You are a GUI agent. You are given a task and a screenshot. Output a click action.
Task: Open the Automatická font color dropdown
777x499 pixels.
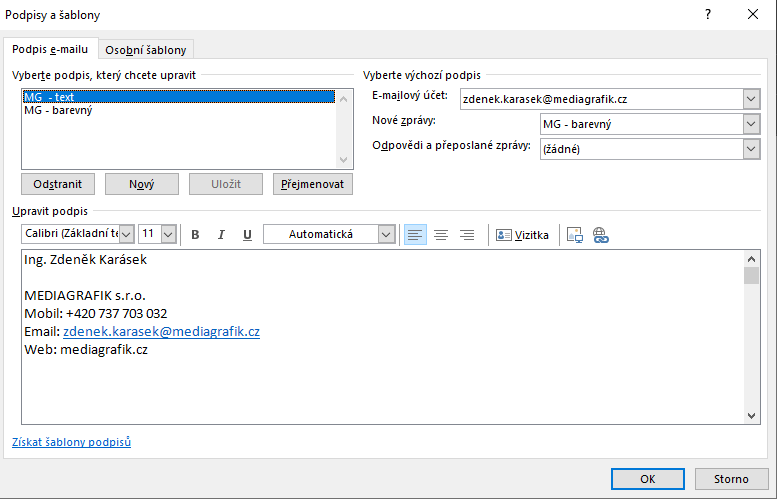pos(387,234)
